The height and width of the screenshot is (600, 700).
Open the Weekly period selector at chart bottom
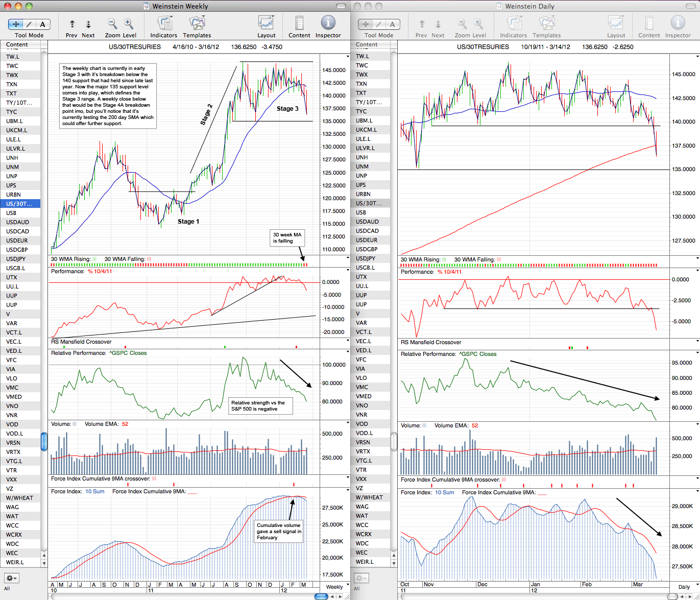335,587
